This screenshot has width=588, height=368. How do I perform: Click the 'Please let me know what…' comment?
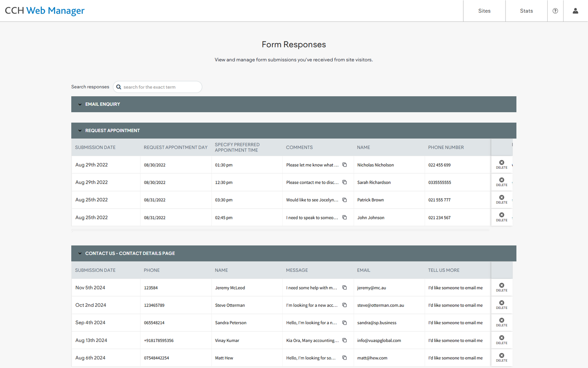pos(312,165)
